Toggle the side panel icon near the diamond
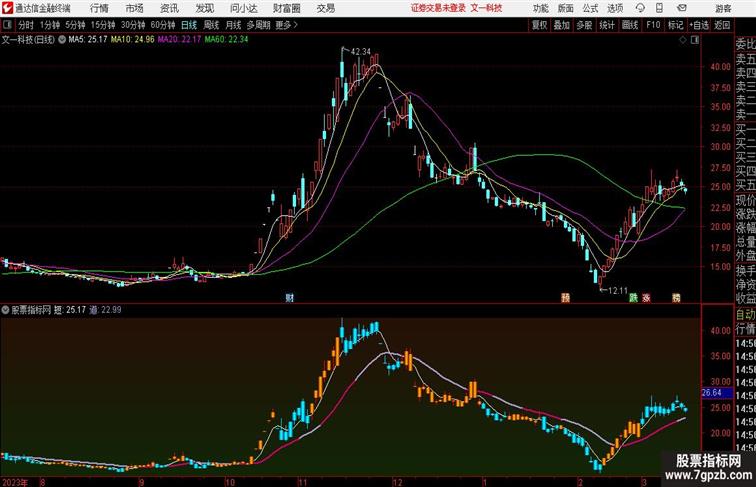The height and width of the screenshot is (487, 756). click(695, 40)
